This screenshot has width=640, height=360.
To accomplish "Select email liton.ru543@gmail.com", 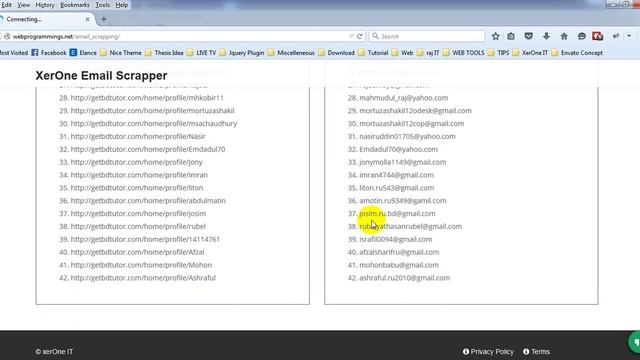I will click(x=397, y=188).
